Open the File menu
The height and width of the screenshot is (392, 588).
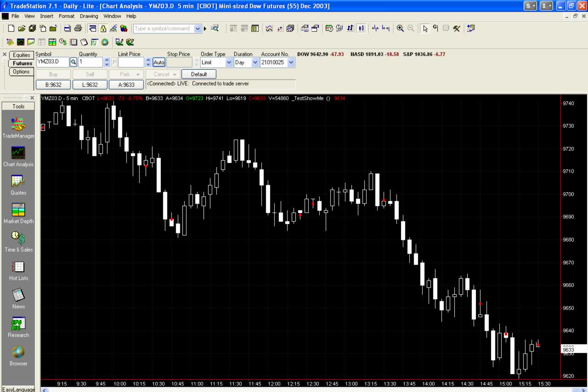(15, 16)
